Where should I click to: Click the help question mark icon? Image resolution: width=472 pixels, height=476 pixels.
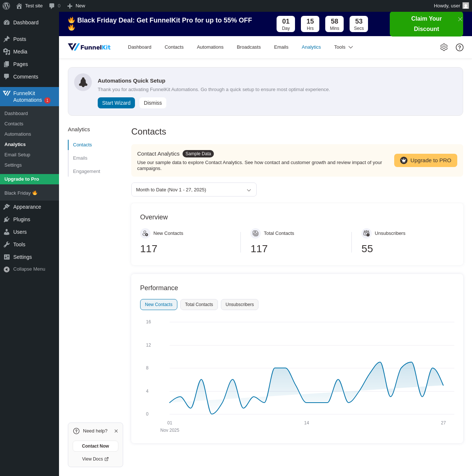tap(459, 47)
